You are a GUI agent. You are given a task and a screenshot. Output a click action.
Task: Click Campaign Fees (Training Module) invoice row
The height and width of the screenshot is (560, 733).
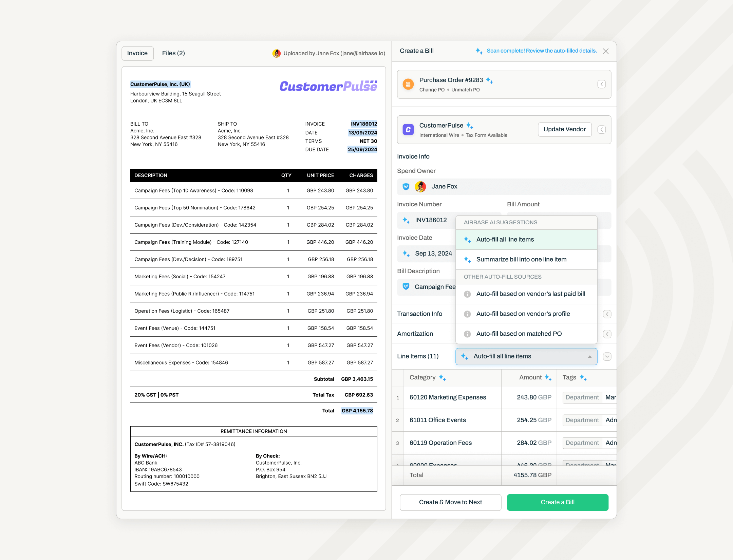point(253,242)
